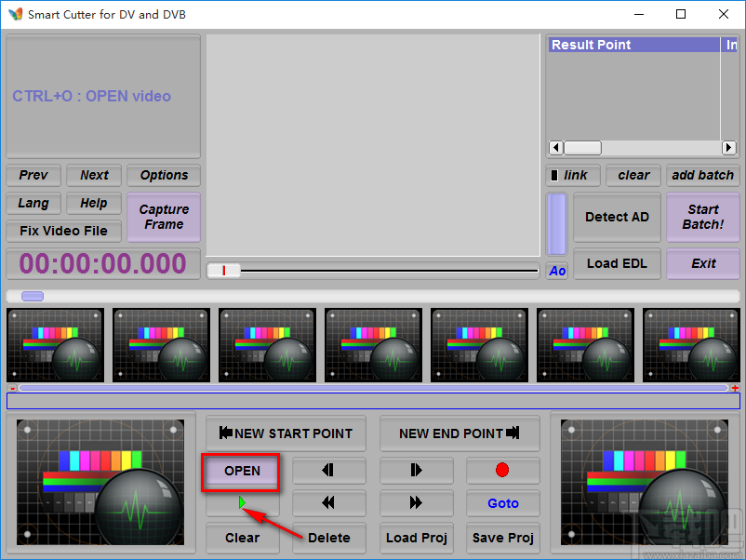Click the fourth timeline thumbnail
Image resolution: width=746 pixels, height=560 pixels.
(374, 345)
